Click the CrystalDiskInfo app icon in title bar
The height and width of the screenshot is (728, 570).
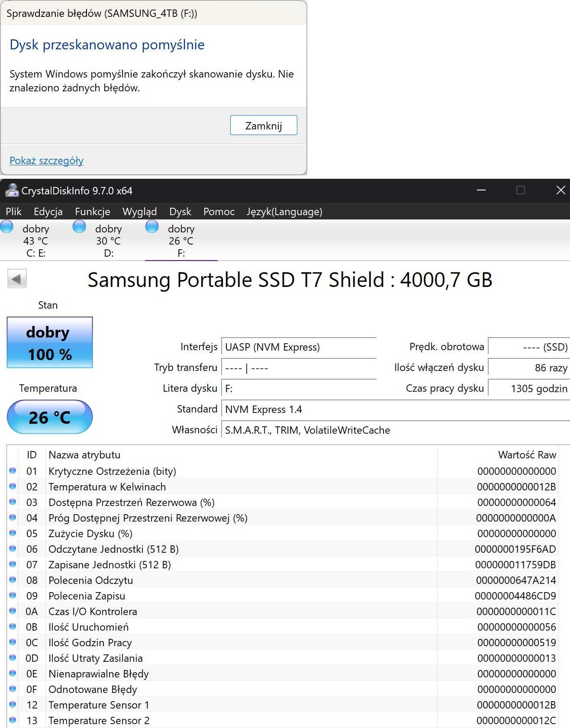coord(12,190)
